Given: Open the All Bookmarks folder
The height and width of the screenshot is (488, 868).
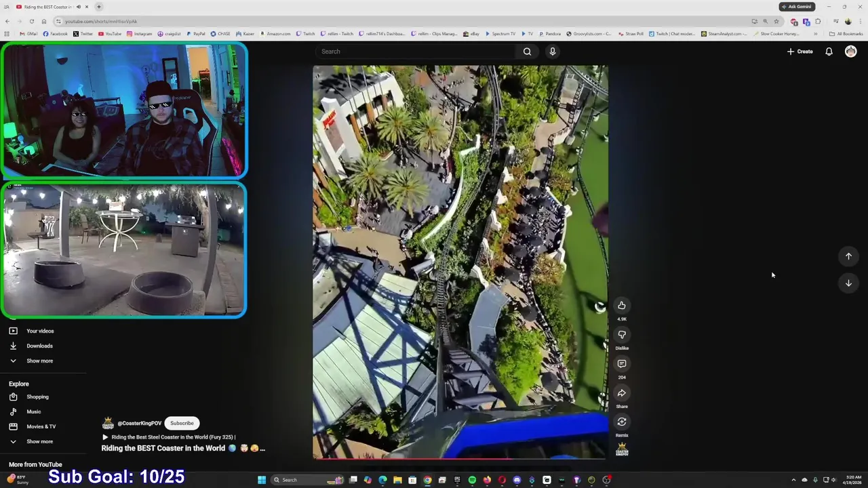Looking at the screenshot, I should click(x=846, y=33).
